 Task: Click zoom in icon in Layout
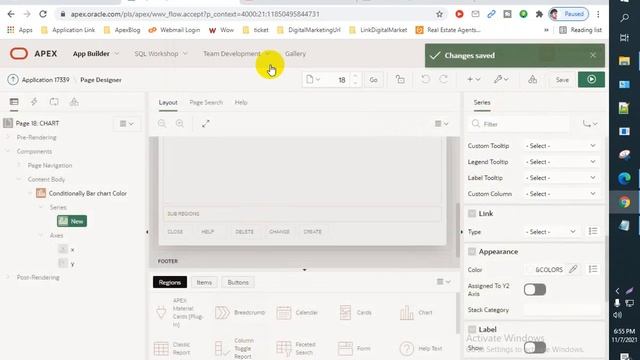point(180,123)
